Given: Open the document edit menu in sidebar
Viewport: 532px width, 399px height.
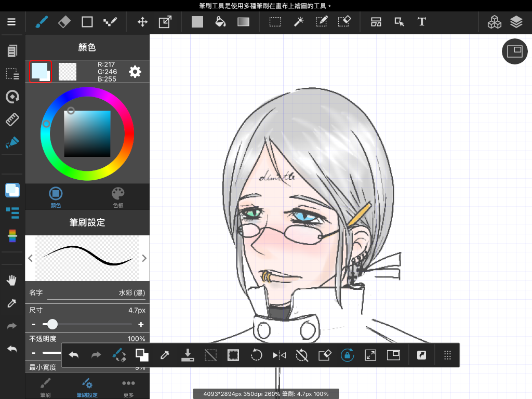Looking at the screenshot, I should tap(12, 51).
